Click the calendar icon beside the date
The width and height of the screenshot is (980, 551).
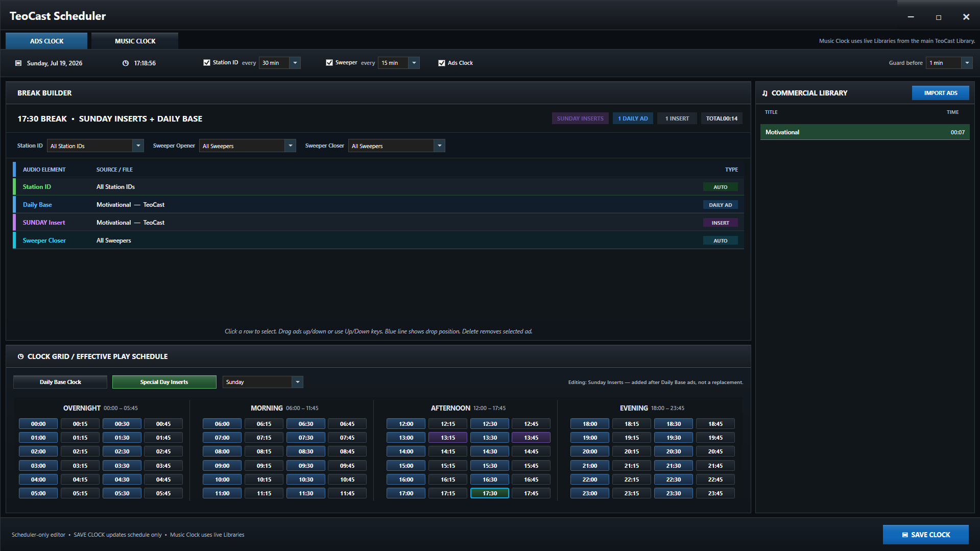point(18,63)
